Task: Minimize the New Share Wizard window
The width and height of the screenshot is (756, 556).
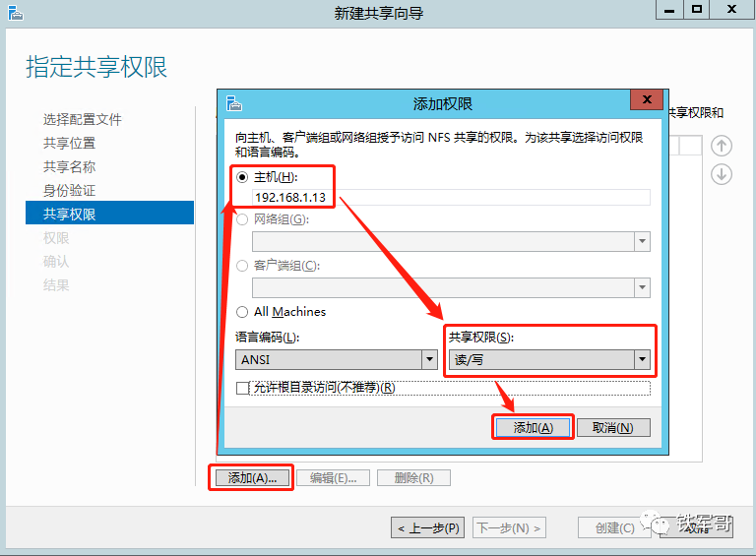Action: click(669, 10)
